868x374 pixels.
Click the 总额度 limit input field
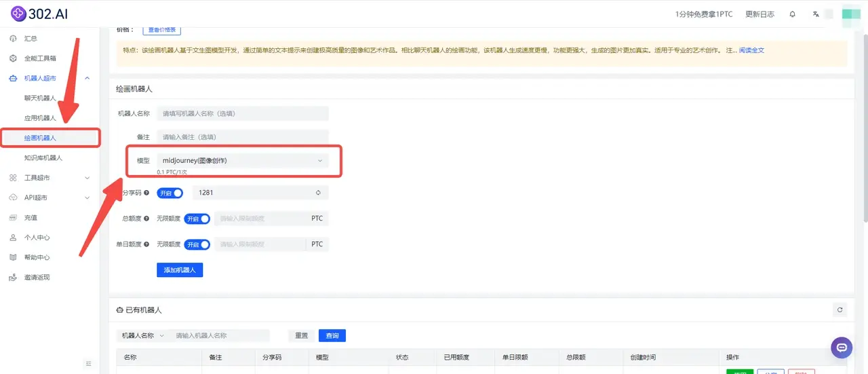point(260,219)
